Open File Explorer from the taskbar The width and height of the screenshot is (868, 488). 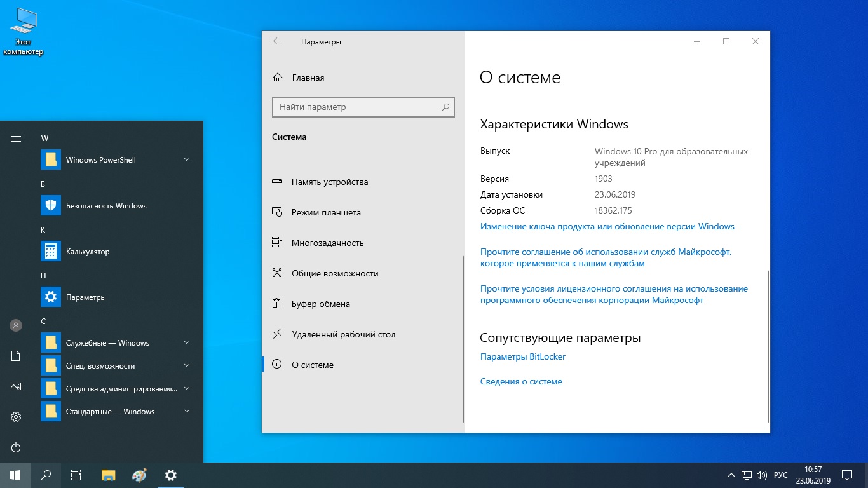tap(109, 475)
